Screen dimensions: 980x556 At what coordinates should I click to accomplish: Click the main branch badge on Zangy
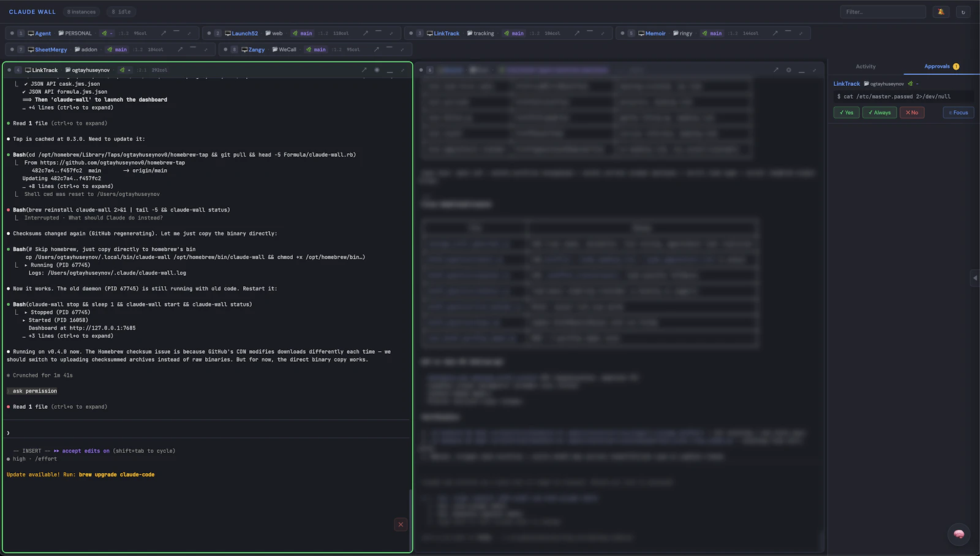click(x=316, y=50)
